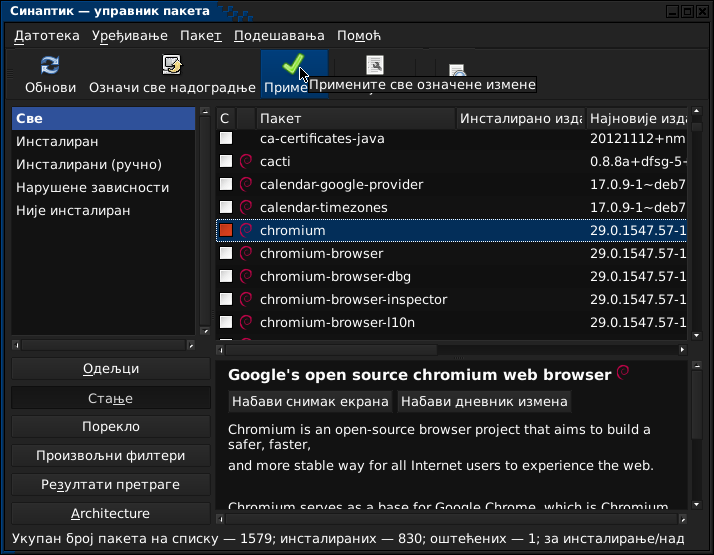Sort by the Пакет column header

point(354,119)
